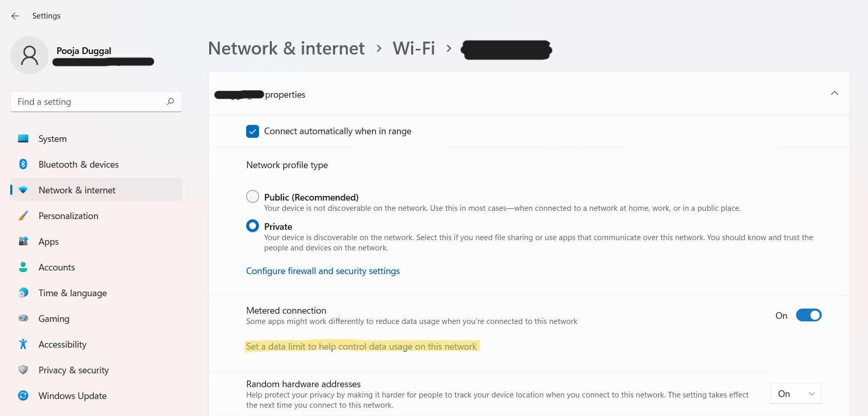The height and width of the screenshot is (416, 868).
Task: Turn off the Metered connection toggle
Action: point(808,315)
